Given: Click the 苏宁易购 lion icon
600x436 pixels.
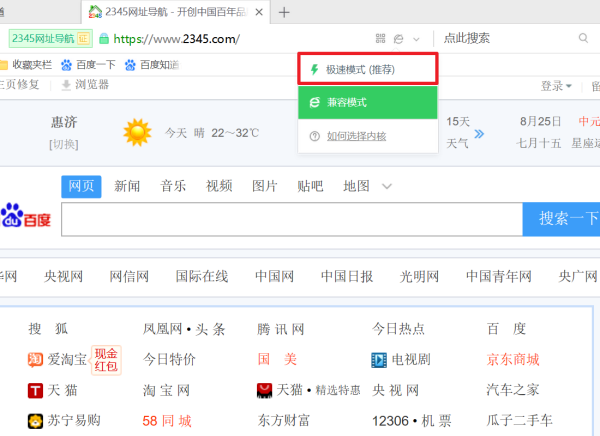Looking at the screenshot, I should 35,421.
